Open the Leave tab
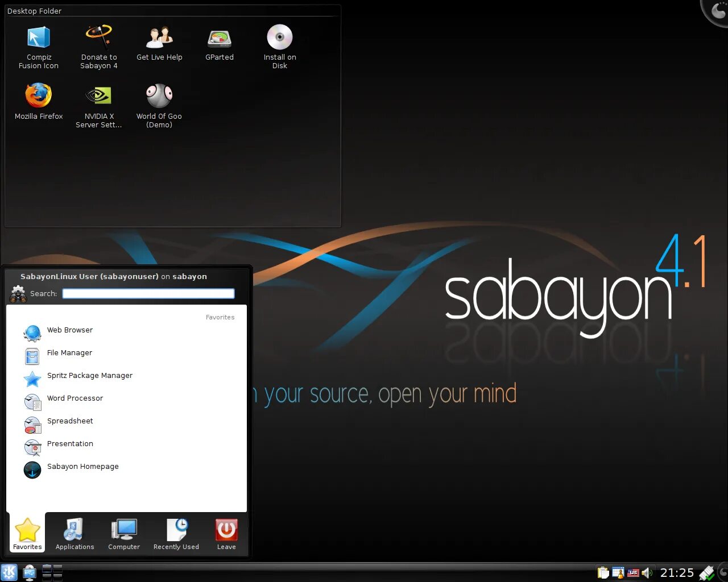 coord(226,534)
